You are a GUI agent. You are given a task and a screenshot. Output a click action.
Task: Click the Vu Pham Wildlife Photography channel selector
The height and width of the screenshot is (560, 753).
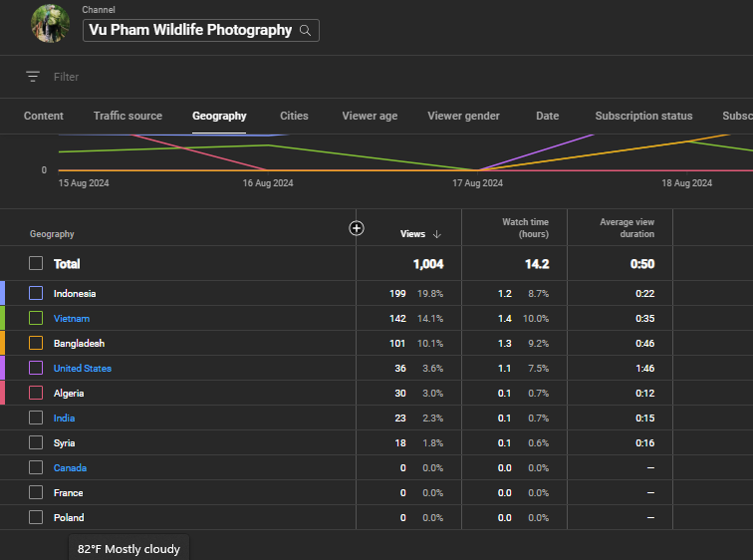[x=190, y=30]
